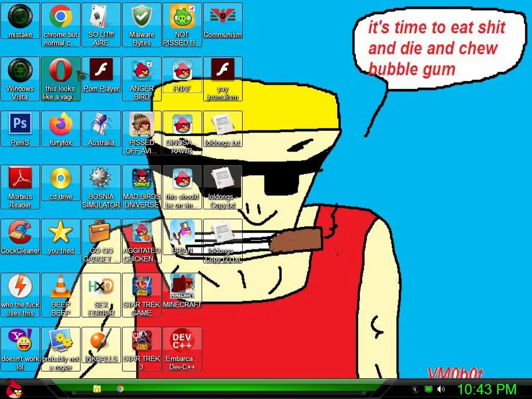Screen dimensions: 532x399
Task: Launch the 'DINOSA... RAWR' icon
Action: tap(182, 132)
